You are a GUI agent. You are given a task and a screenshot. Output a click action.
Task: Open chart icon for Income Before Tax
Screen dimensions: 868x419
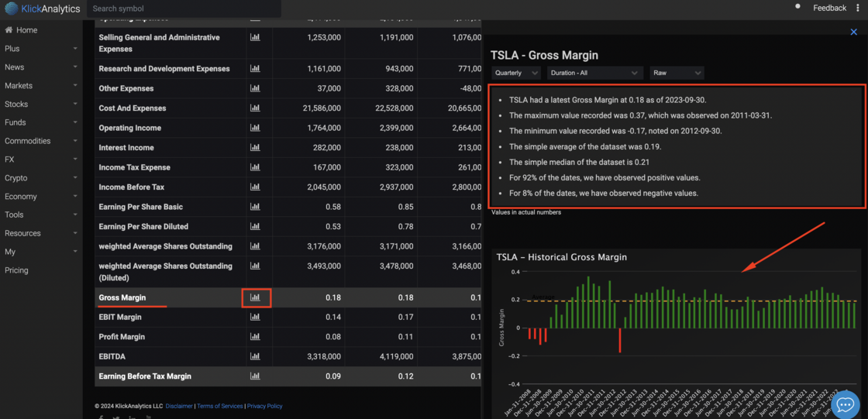pos(255,187)
